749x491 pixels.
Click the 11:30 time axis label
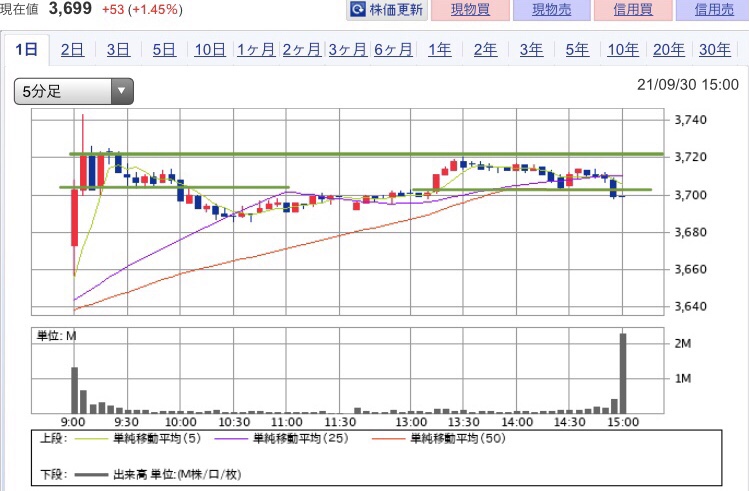click(x=340, y=422)
